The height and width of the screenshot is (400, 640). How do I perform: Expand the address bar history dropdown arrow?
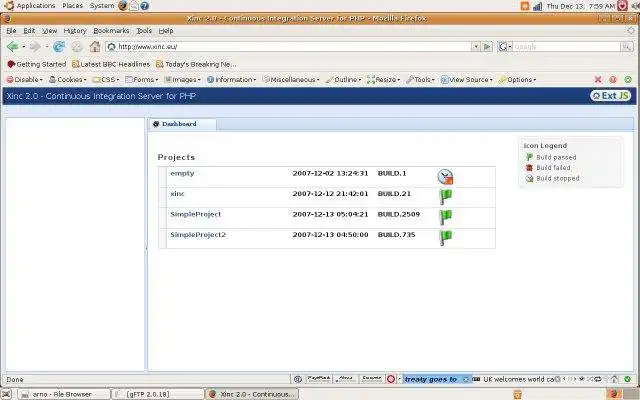476,47
